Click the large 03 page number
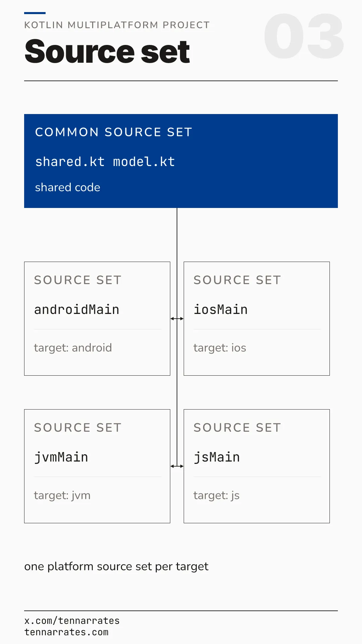The height and width of the screenshot is (644, 362). tap(304, 36)
